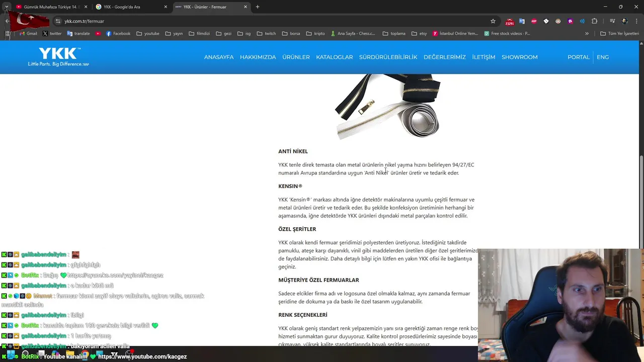This screenshot has height=362, width=644.
Task: Open the Free stock videos bookmark
Action: [507, 34]
